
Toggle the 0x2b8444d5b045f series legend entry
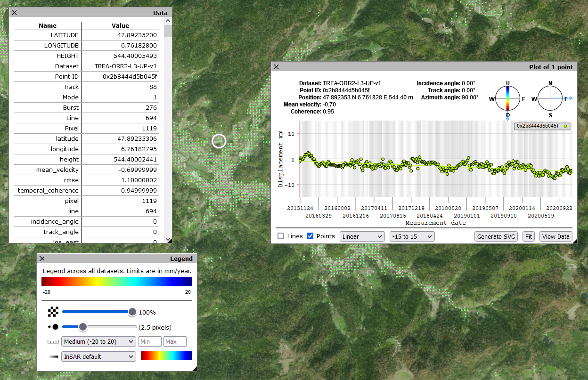pos(542,126)
